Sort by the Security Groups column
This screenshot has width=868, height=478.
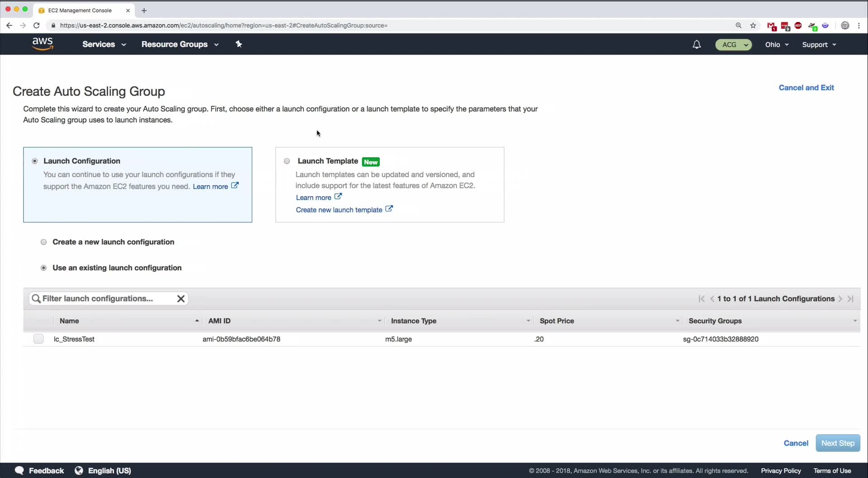coord(771,321)
